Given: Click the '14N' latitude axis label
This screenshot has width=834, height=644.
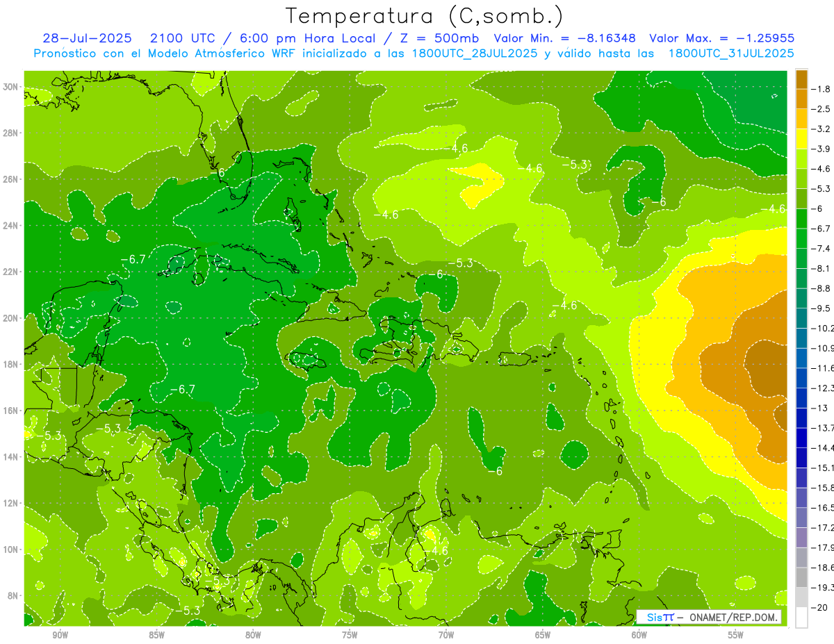Looking at the screenshot, I should [x=11, y=457].
